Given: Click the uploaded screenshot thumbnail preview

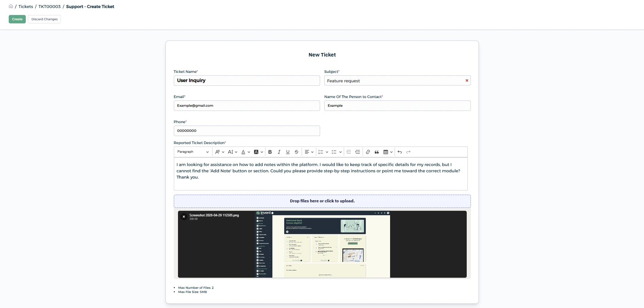Looking at the screenshot, I should pyautogui.click(x=323, y=244).
